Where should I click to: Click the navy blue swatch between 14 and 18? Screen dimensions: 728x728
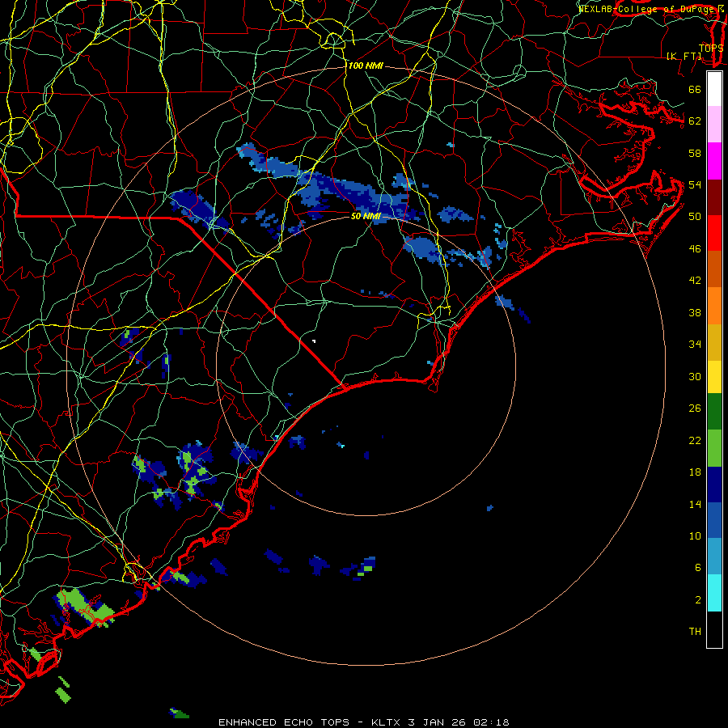pos(714,485)
